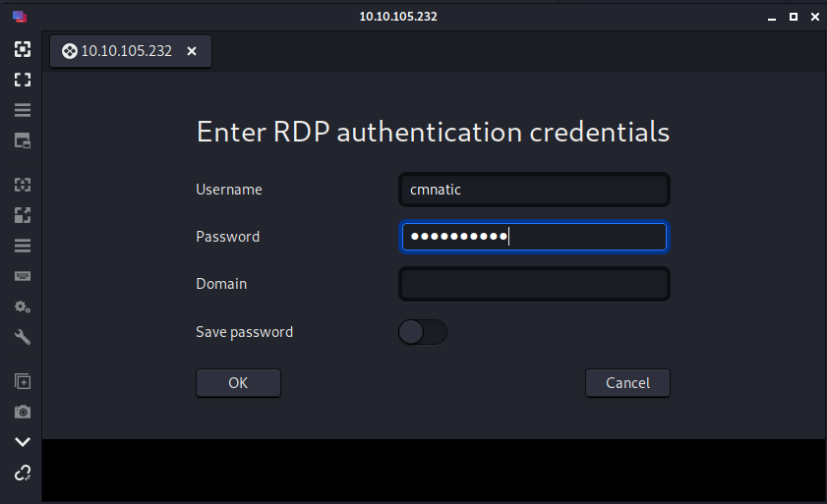Screen dimensions: 827x504
Task: Select the 10.10.105.232 connection tab
Action: pos(131,51)
